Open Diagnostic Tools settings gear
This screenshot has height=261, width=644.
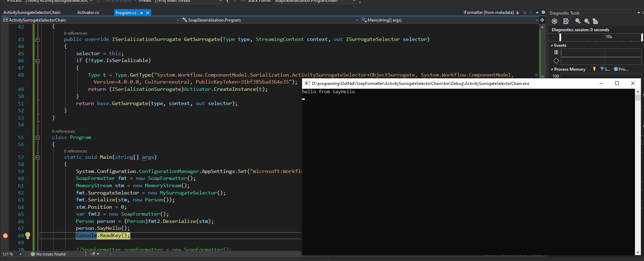click(x=555, y=21)
